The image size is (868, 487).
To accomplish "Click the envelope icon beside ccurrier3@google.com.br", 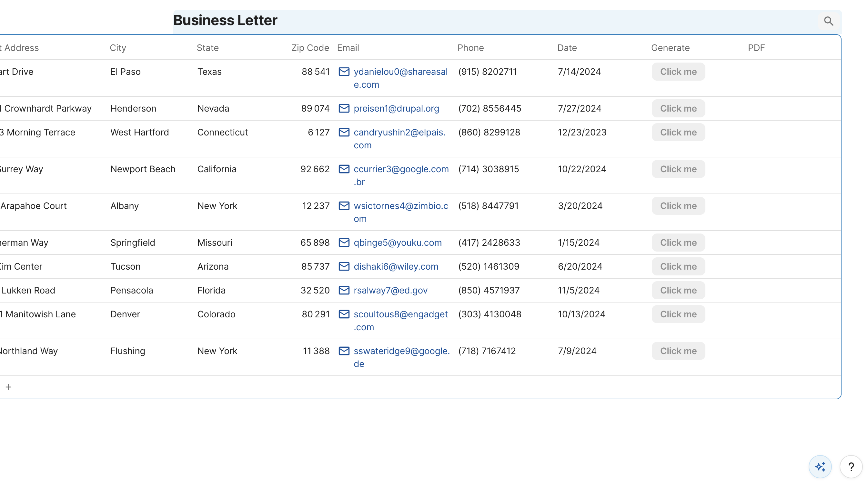I will coord(344,169).
